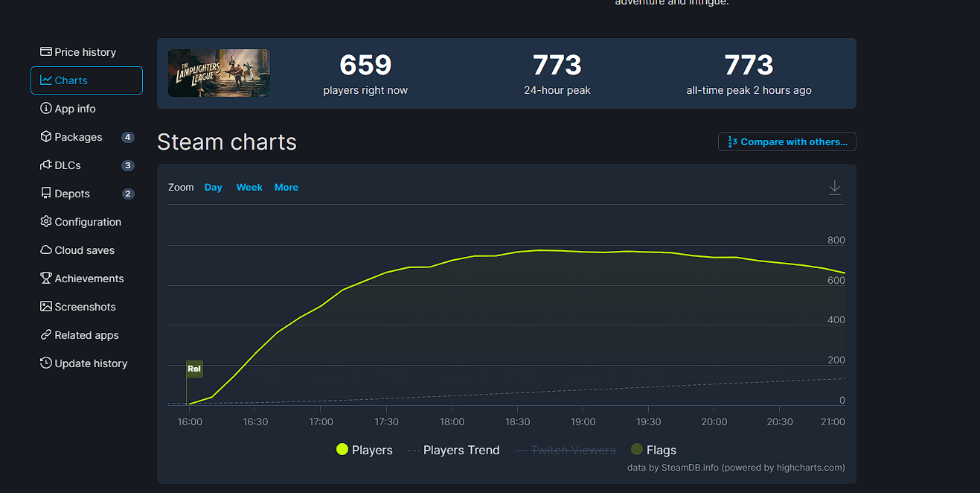Click the Packages cube icon
Image resolution: width=980 pixels, height=493 pixels.
tap(46, 137)
